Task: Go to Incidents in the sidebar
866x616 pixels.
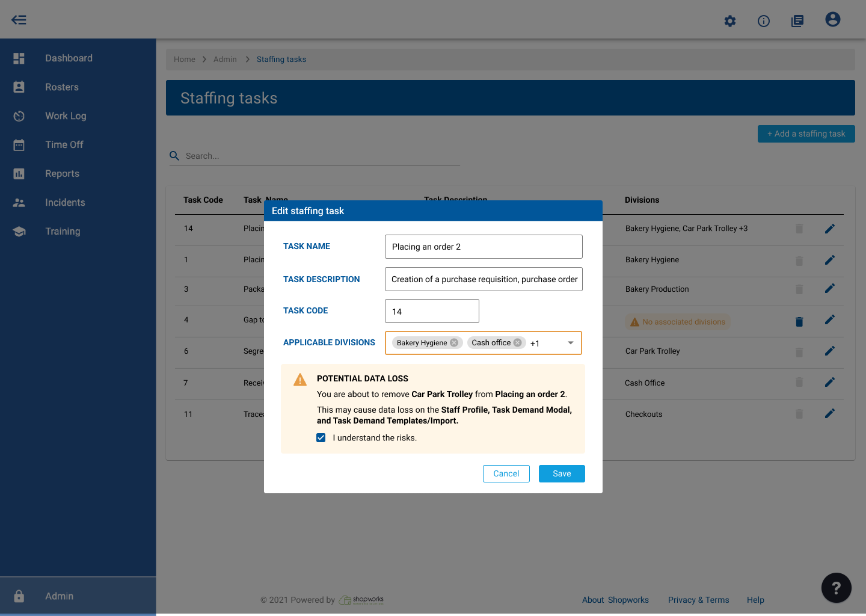Action: coord(65,203)
